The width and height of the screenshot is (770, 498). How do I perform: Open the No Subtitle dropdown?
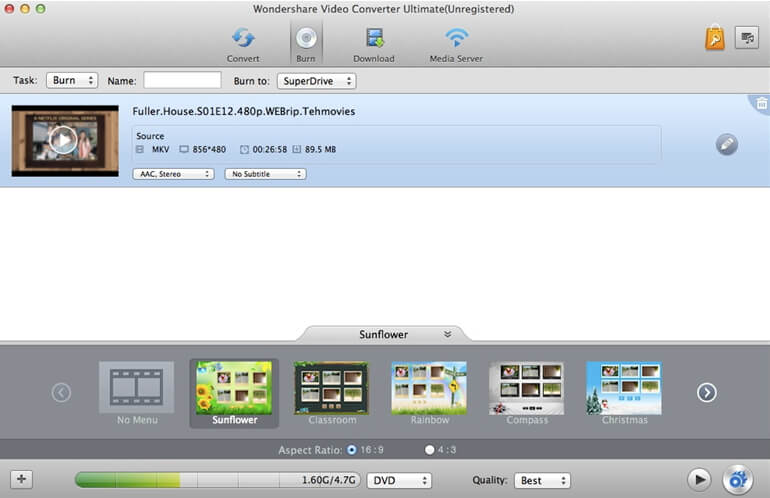[265, 174]
